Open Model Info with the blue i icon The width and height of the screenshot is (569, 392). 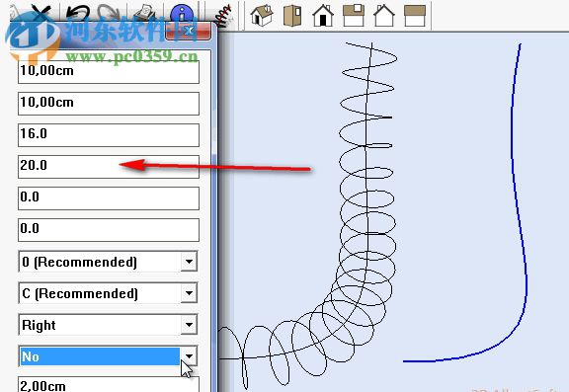tap(182, 14)
